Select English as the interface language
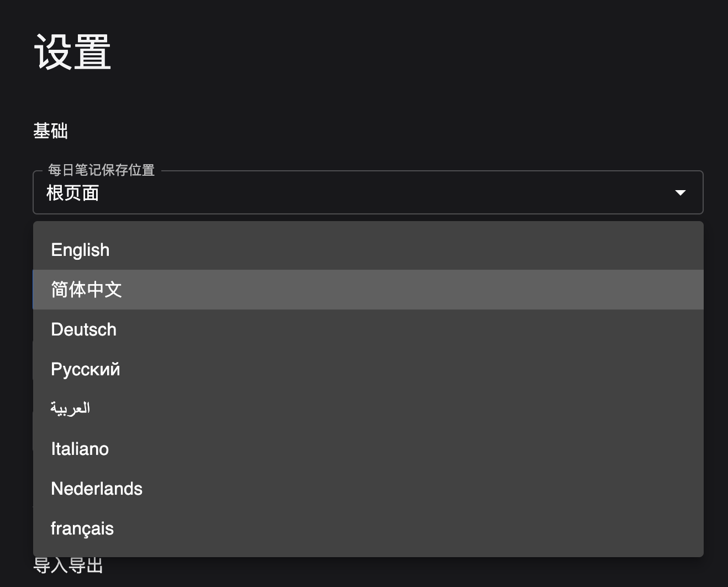728x587 pixels. 80,250
